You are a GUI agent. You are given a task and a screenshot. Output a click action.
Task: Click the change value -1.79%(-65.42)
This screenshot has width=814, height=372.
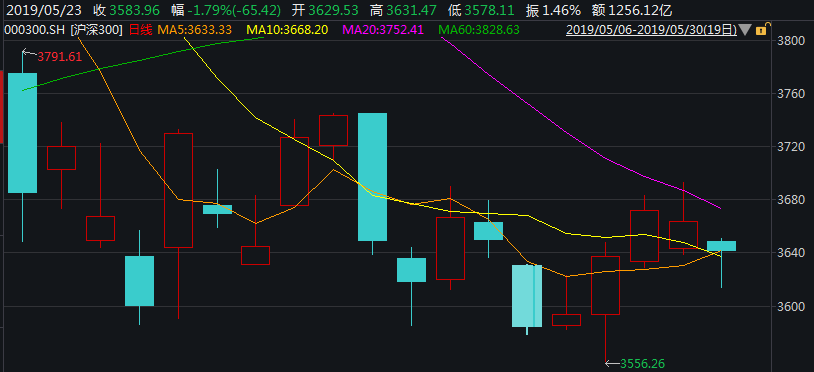tap(234, 9)
